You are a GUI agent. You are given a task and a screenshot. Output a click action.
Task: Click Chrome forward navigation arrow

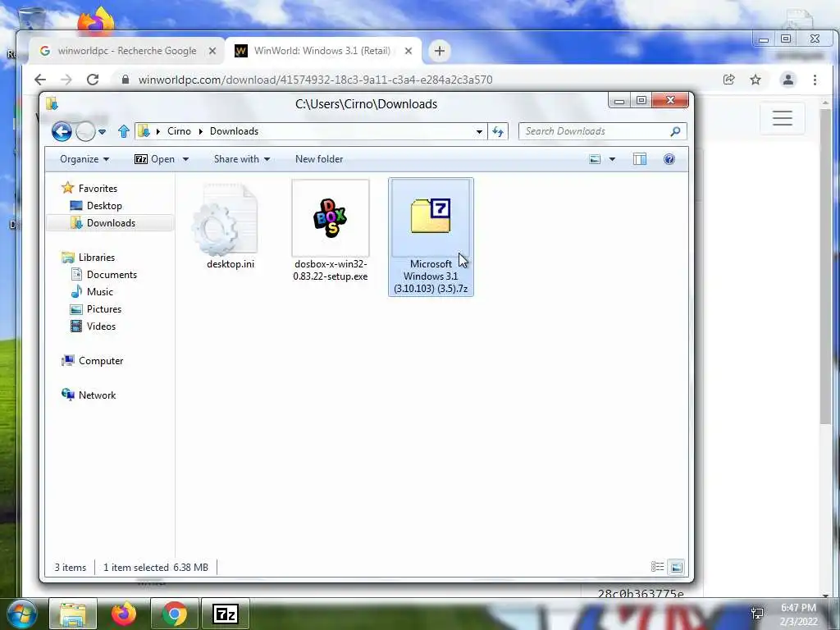point(66,80)
